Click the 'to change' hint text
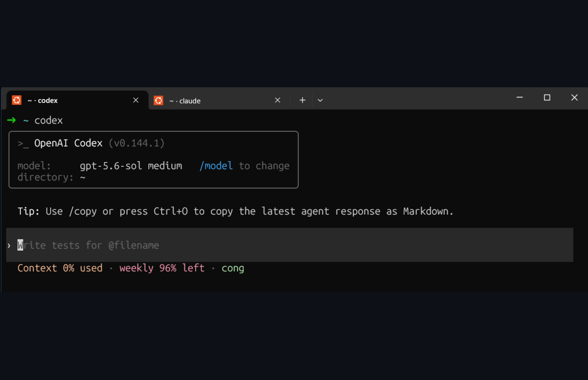Screen dimensions: 588x380 (265, 166)
